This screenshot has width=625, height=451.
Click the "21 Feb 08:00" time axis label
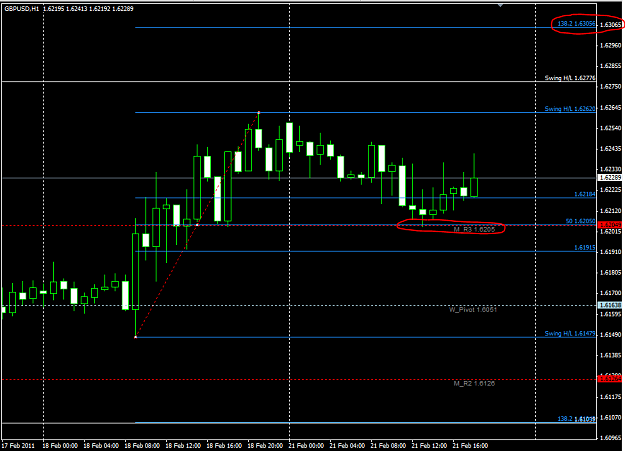tap(388, 445)
